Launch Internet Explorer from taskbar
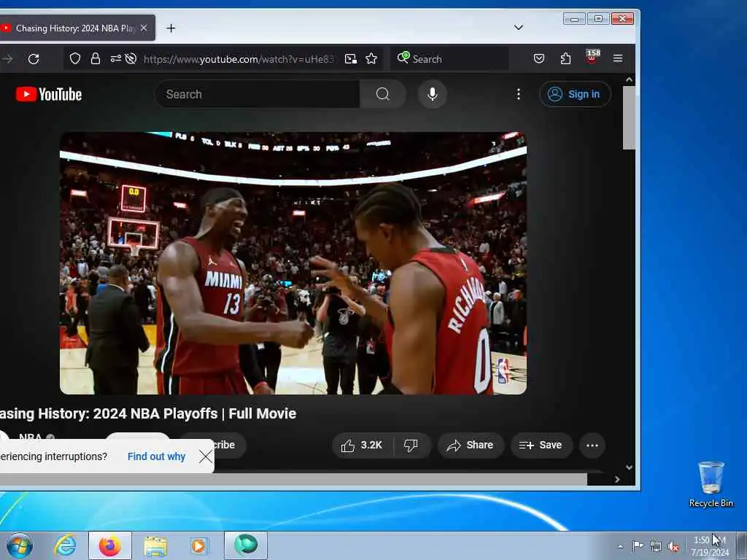This screenshot has height=560, width=747. 65,545
